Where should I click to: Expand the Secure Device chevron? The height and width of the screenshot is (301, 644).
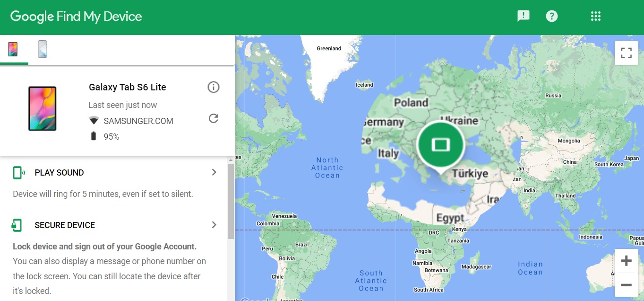click(x=214, y=225)
